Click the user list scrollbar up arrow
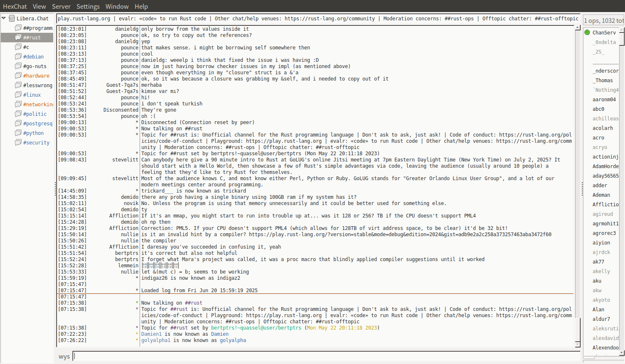Image resolution: width=625 pixels, height=364 pixels. pos(622,29)
